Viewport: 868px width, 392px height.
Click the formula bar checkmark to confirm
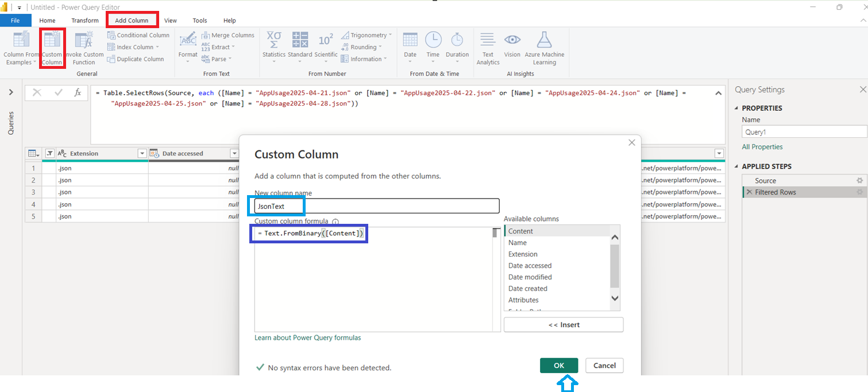tap(58, 92)
